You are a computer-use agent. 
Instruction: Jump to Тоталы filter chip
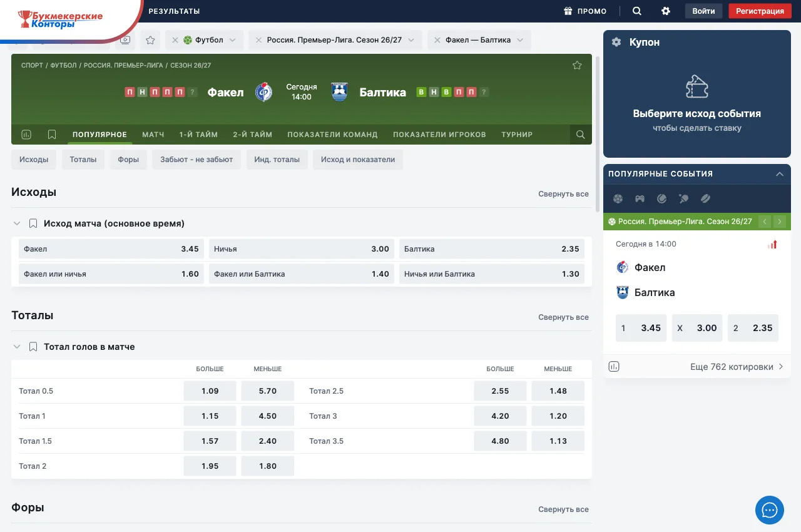point(83,160)
